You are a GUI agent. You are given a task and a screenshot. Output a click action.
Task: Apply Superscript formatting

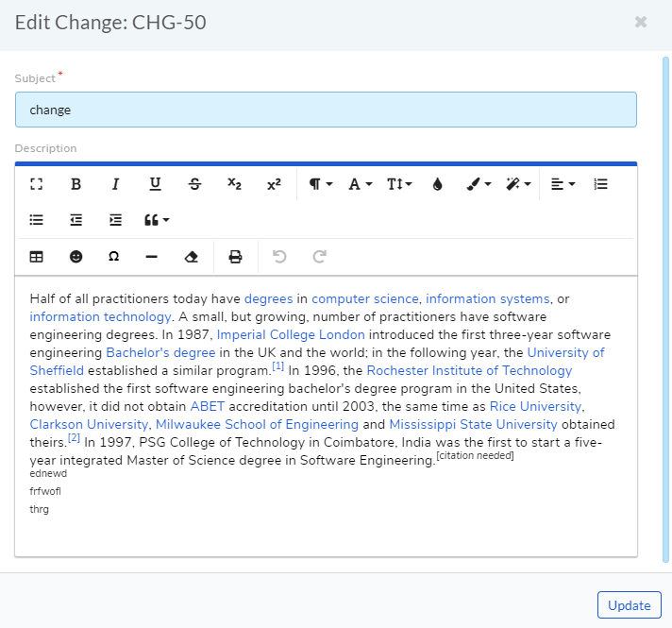pyautogui.click(x=274, y=184)
